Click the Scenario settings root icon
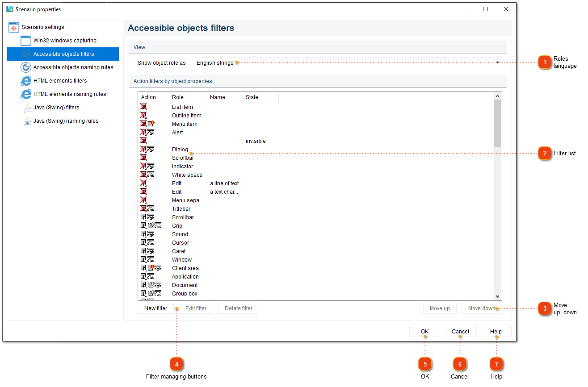The height and width of the screenshot is (387, 588). 13,27
